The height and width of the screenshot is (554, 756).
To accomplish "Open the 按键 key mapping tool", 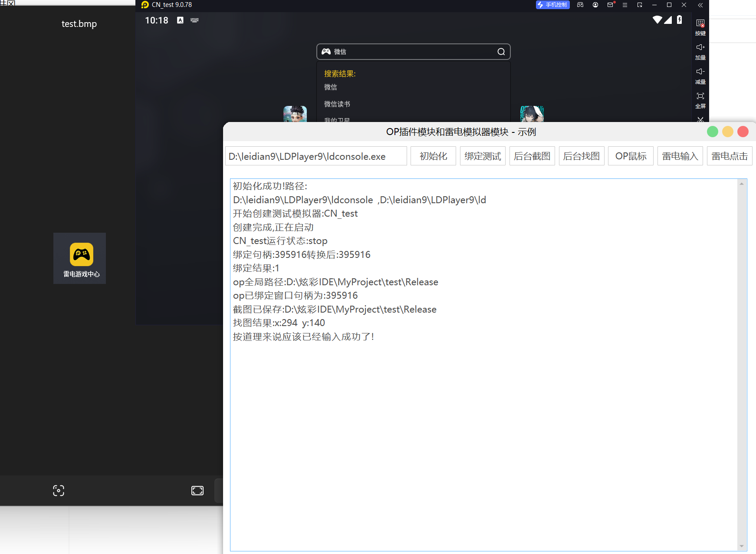I will tap(700, 26).
